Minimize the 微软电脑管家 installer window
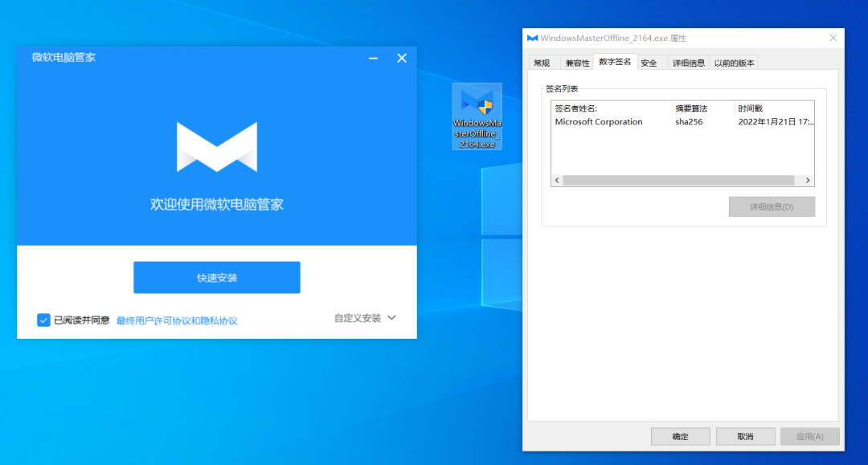 click(373, 58)
